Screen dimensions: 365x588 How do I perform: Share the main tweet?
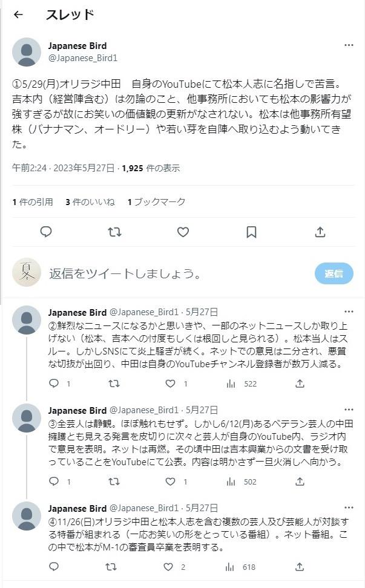[320, 232]
